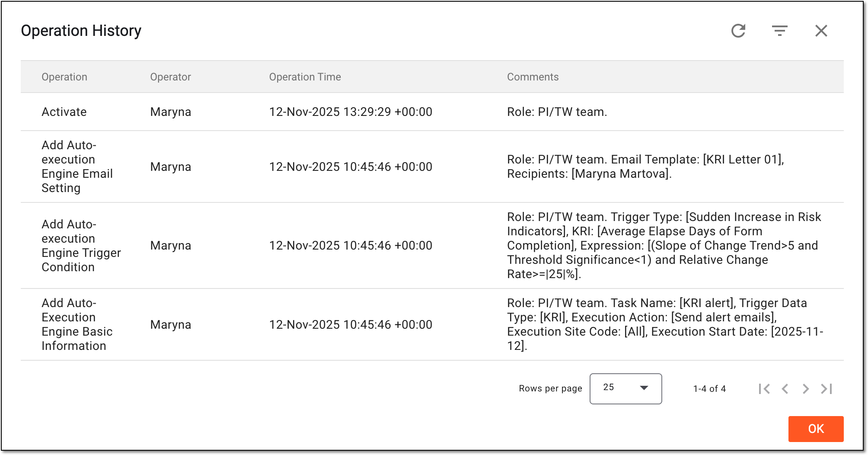Open the filter options icon
This screenshot has width=868, height=455.
click(x=780, y=31)
